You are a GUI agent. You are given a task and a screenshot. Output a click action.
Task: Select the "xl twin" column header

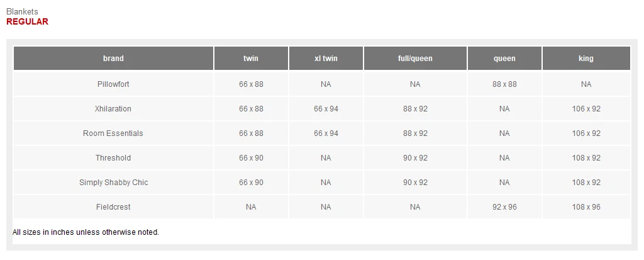(326, 59)
